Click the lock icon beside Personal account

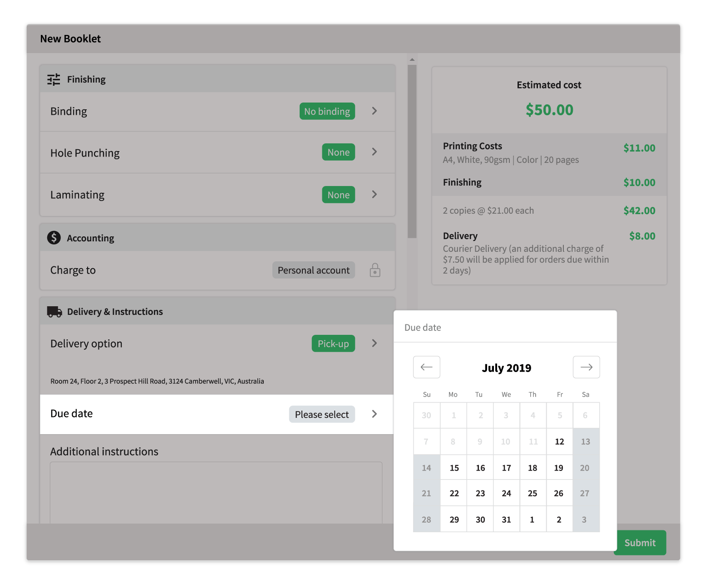[375, 270]
